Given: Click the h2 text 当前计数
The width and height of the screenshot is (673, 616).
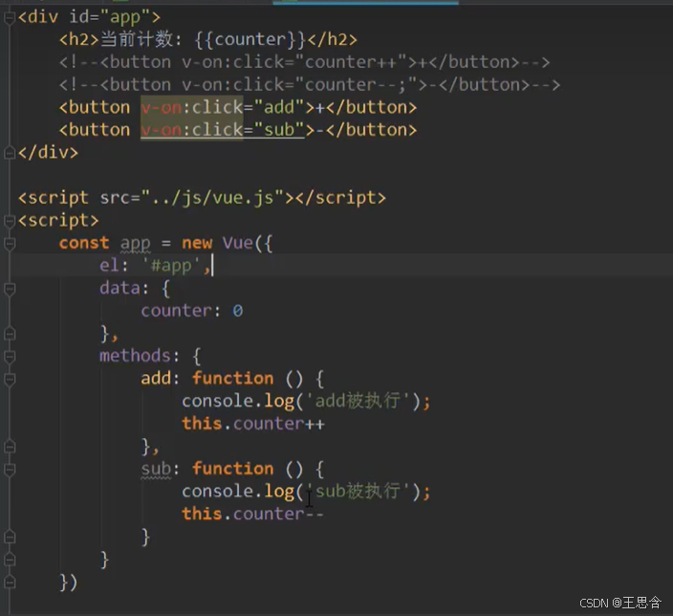Looking at the screenshot, I should 137,39.
